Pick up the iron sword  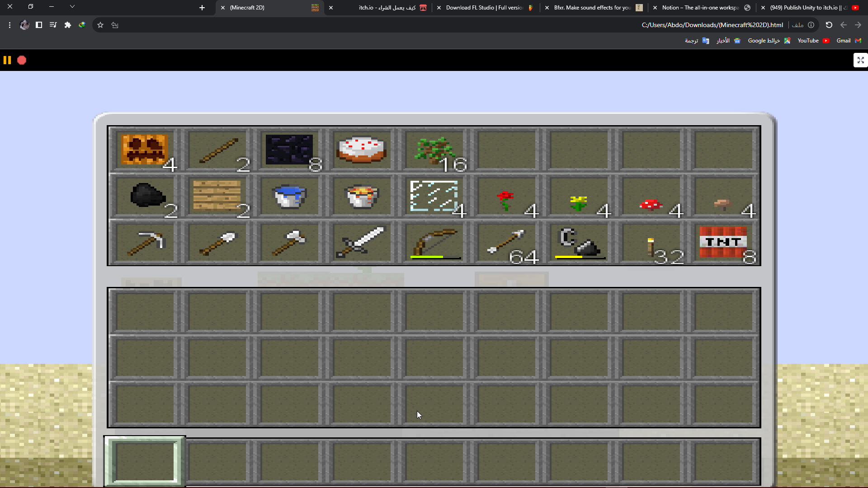coord(361,242)
